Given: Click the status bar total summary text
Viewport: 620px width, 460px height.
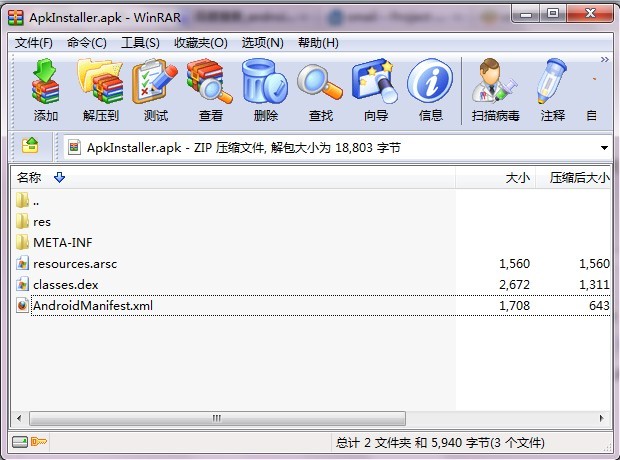Looking at the screenshot, I should point(440,442).
